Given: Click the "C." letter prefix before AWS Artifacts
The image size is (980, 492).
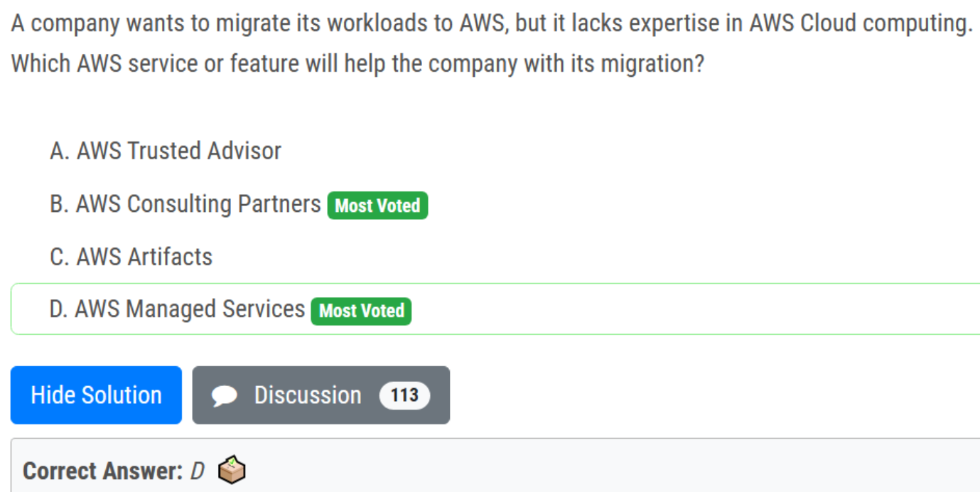Looking at the screenshot, I should click(59, 257).
